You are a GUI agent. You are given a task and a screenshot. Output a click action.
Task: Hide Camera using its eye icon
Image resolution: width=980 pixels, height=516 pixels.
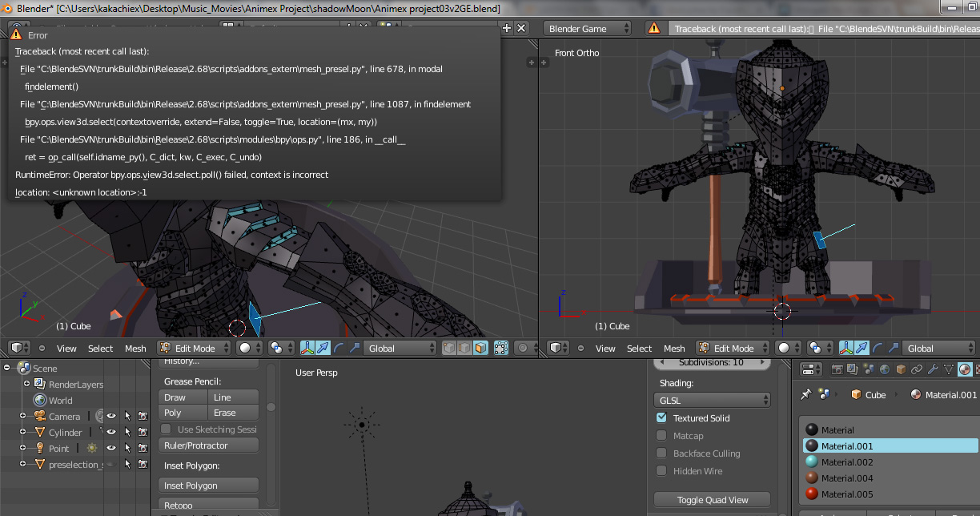[112, 416]
